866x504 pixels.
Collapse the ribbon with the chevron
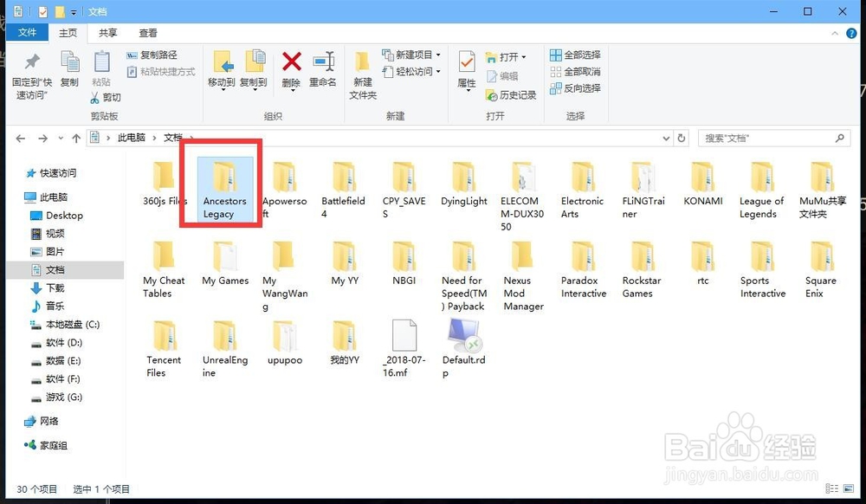coord(835,34)
